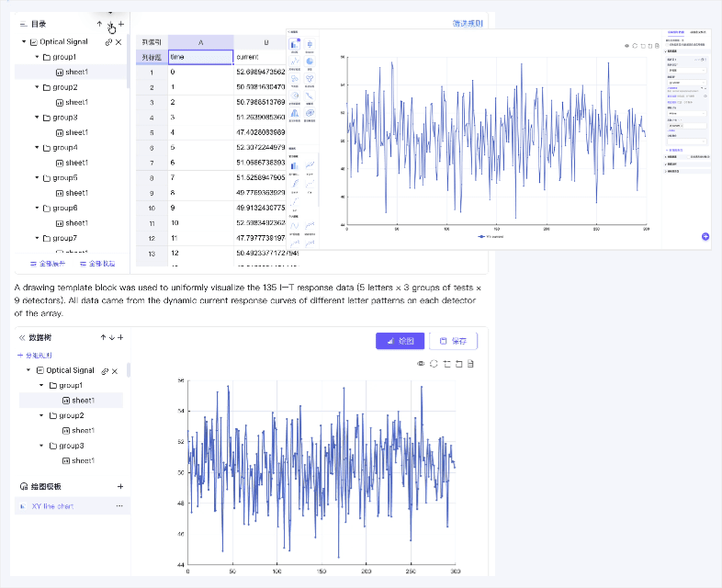Collapse group5 folder in the 目录 tree
Screen dimensions: 722x588
pyautogui.click(x=37, y=177)
